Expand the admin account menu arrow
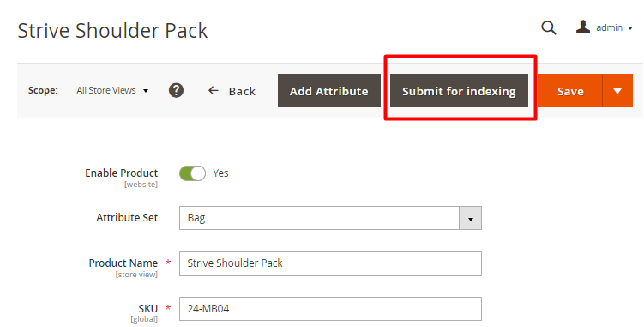 click(630, 28)
